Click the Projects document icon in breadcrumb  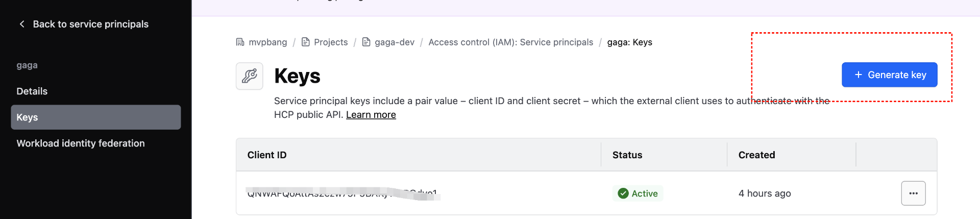[306, 42]
